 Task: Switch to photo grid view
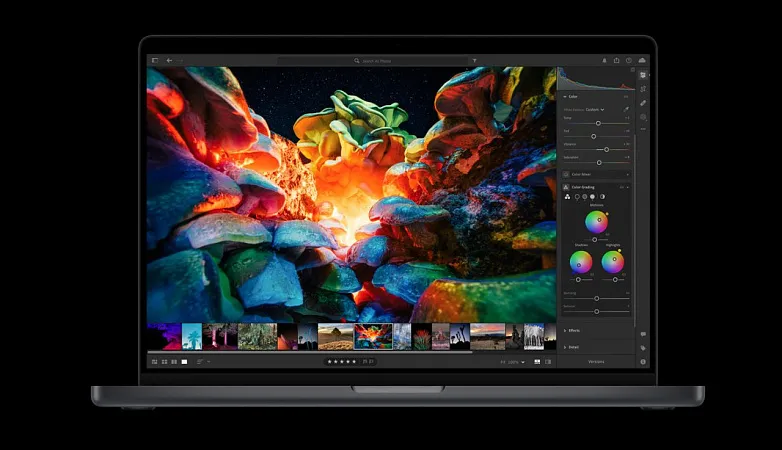(164, 361)
